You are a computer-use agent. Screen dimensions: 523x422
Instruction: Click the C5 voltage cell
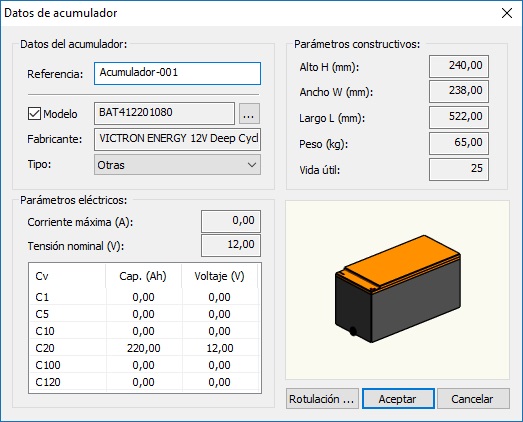(x=220, y=314)
